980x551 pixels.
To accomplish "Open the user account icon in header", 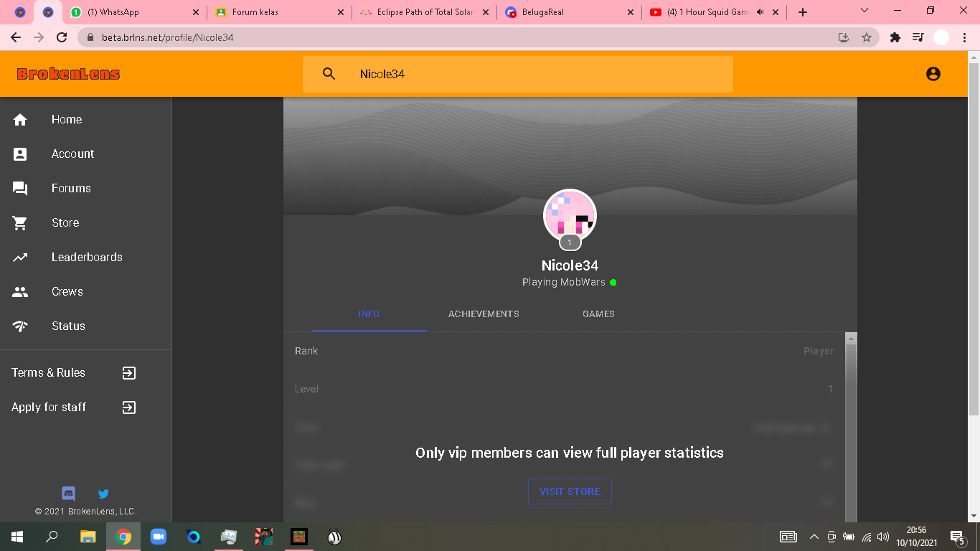I will 933,74.
